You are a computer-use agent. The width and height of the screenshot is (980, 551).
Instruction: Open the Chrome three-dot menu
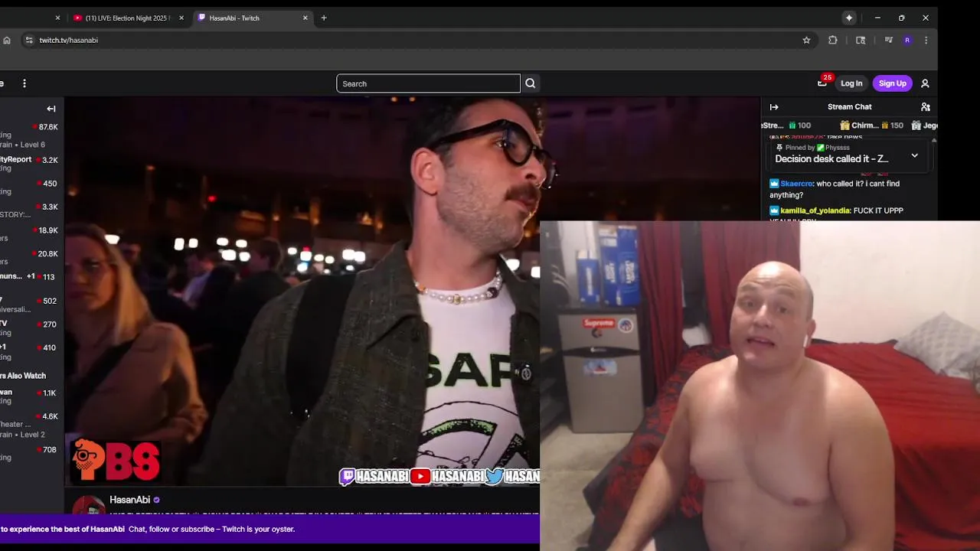click(926, 40)
